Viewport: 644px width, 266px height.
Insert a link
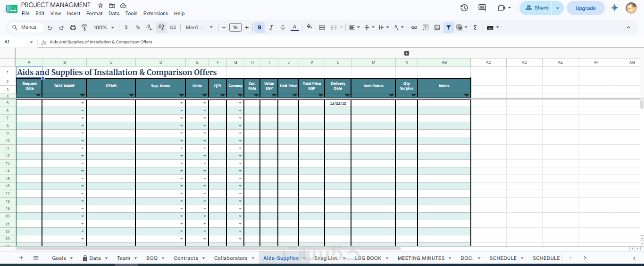pyautogui.click(x=414, y=27)
